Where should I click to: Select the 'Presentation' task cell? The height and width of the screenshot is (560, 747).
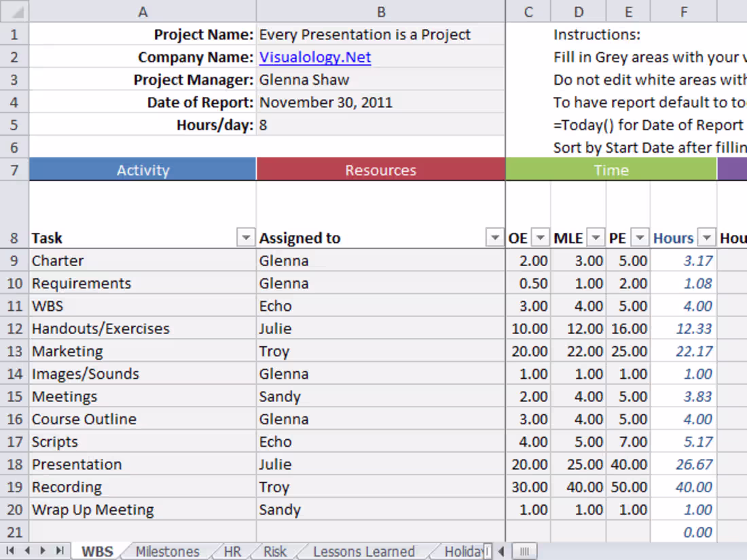(x=143, y=464)
